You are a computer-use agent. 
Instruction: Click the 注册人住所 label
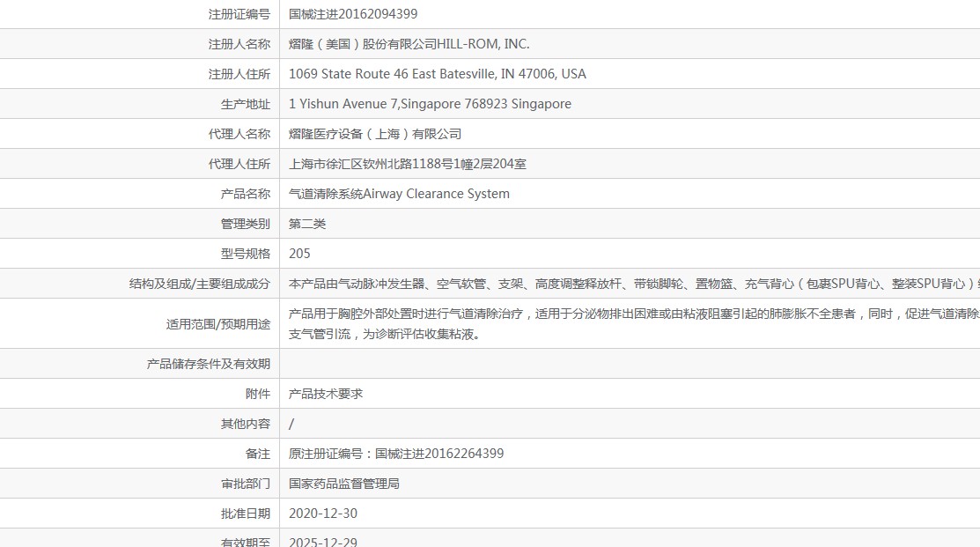click(x=239, y=74)
